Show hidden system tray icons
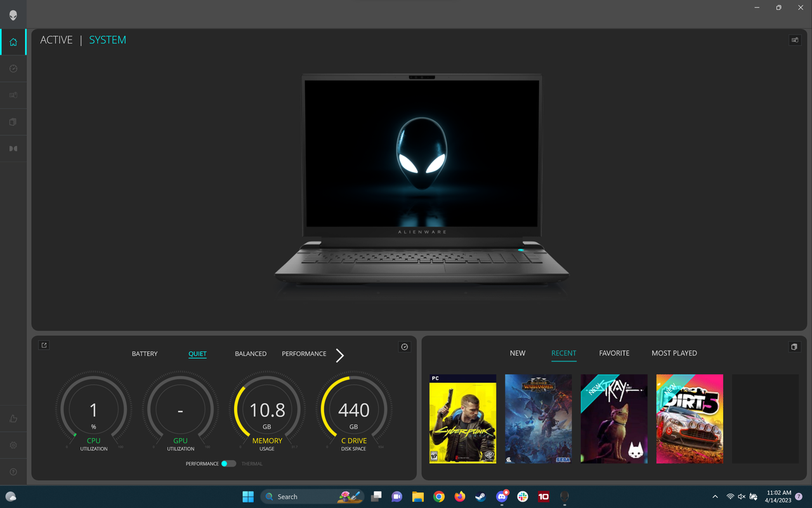The height and width of the screenshot is (508, 812). pyautogui.click(x=715, y=497)
